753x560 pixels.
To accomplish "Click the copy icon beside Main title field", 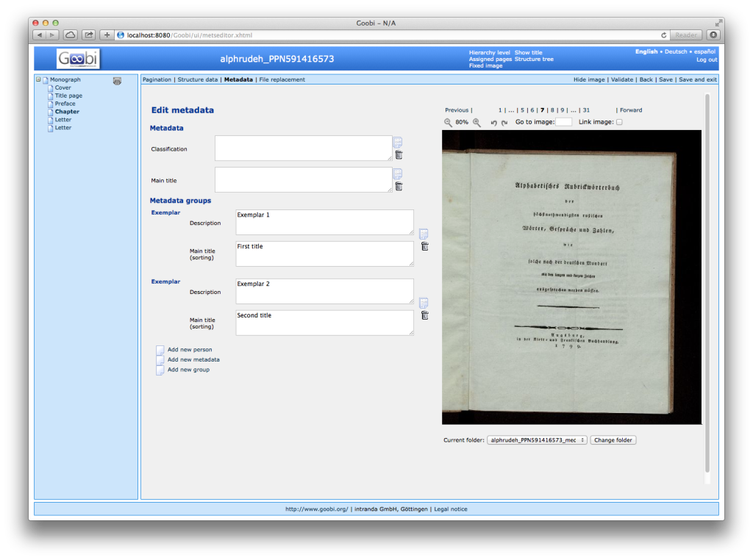I will tap(398, 173).
